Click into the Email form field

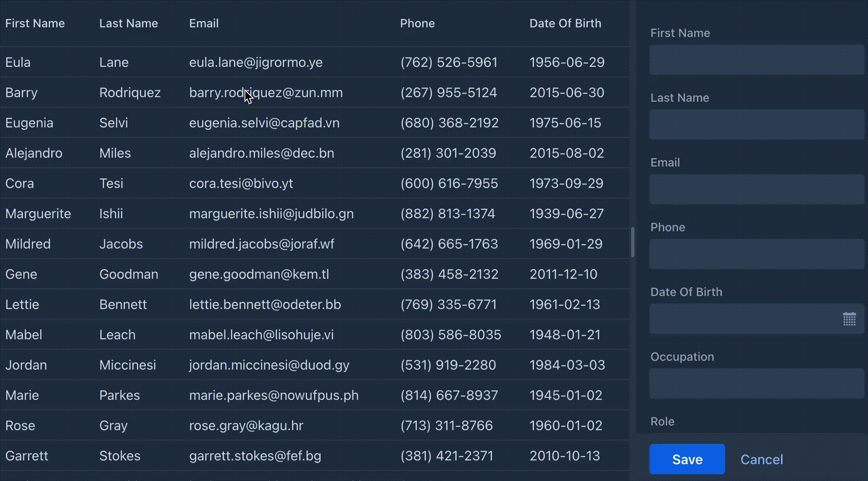[756, 189]
